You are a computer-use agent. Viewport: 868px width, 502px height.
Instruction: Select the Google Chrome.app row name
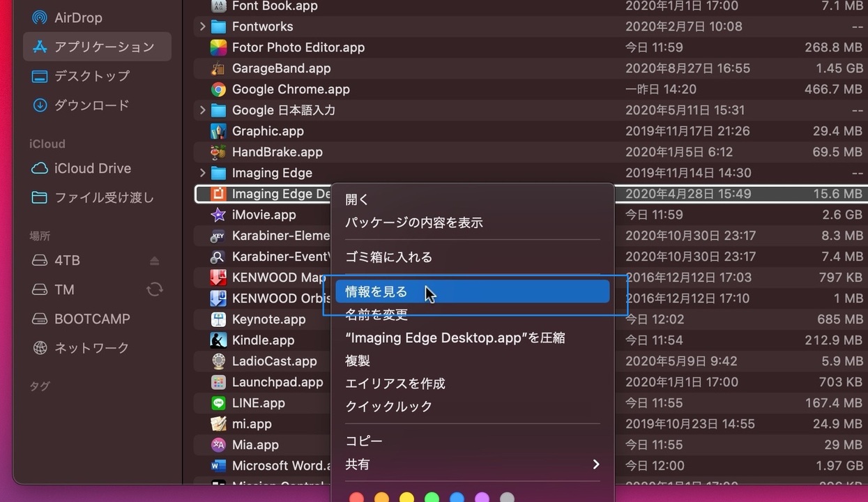point(291,89)
